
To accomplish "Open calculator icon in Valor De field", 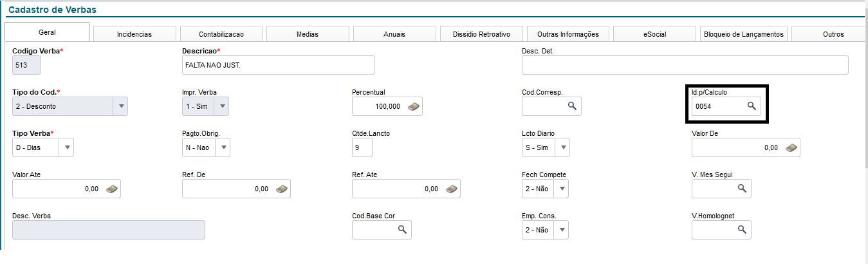I will [791, 147].
